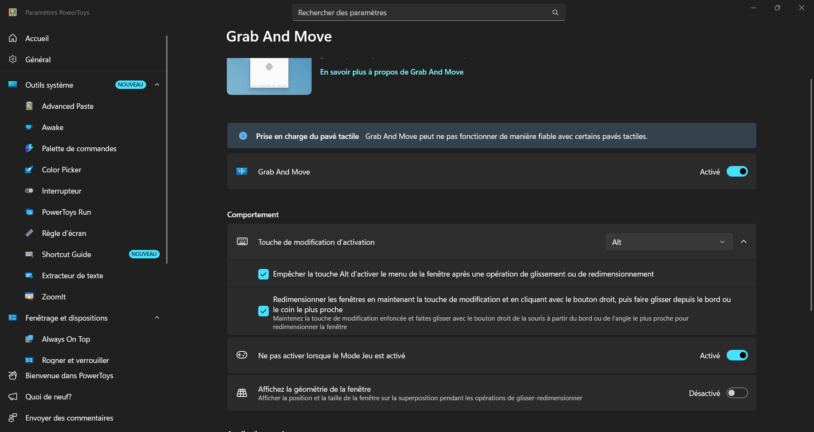Screen dimensions: 814x432
Task: Click the window geometry grid icon
Action: (x=242, y=393)
